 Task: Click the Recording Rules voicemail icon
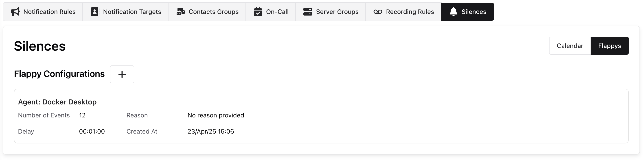[x=378, y=12]
